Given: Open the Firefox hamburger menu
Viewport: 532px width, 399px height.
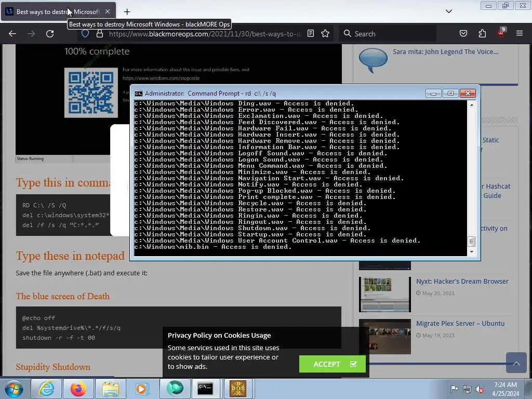Looking at the screenshot, I should tap(520, 33).
